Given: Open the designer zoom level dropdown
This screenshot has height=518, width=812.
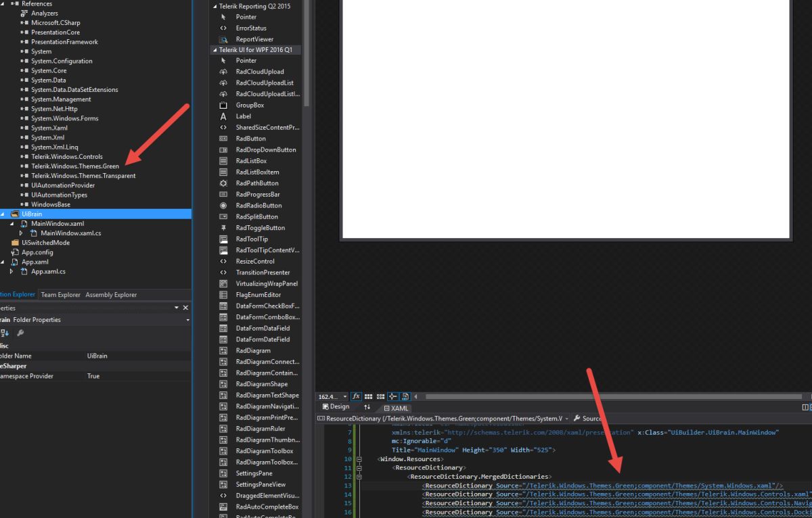Looking at the screenshot, I should point(345,396).
